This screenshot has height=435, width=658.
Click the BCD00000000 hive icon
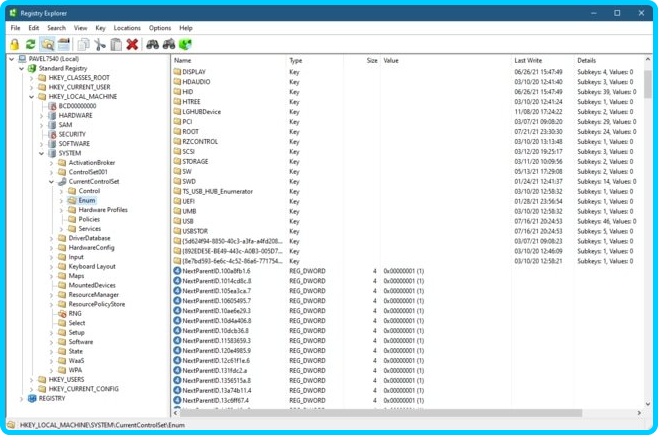[52, 106]
